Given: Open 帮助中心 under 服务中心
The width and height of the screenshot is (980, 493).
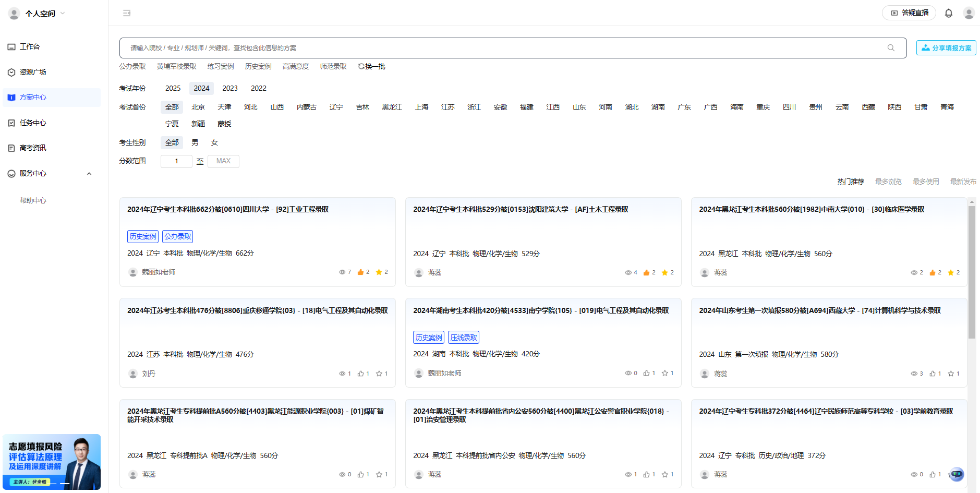Looking at the screenshot, I should [x=33, y=200].
